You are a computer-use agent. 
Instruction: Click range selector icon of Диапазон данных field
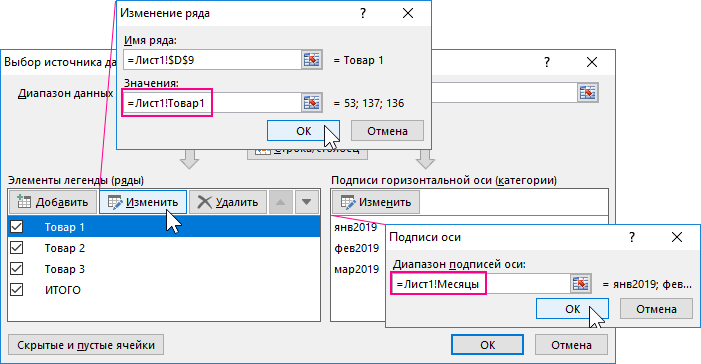click(x=587, y=93)
